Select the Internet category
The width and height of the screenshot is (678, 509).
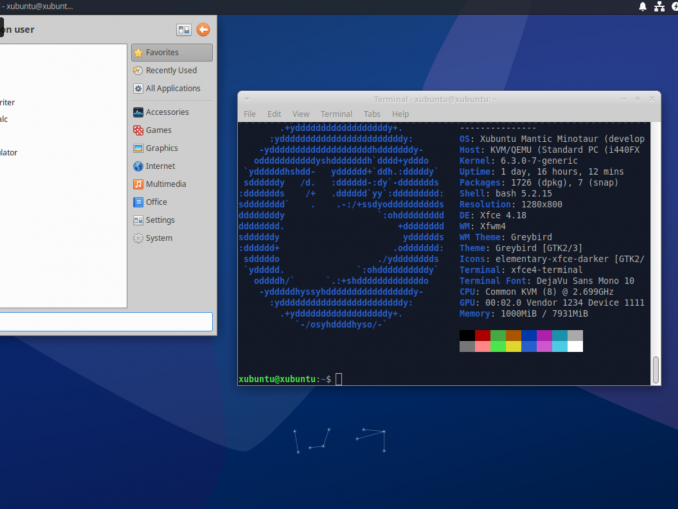(160, 166)
